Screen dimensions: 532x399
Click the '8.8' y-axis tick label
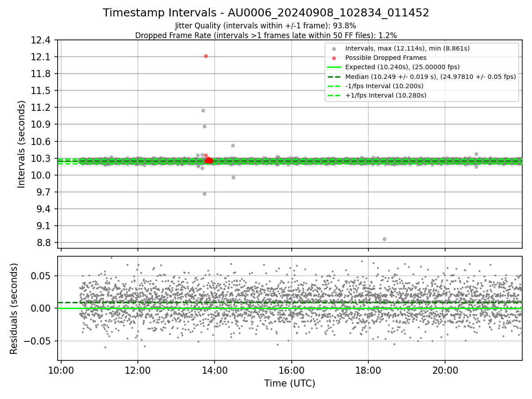45,243
